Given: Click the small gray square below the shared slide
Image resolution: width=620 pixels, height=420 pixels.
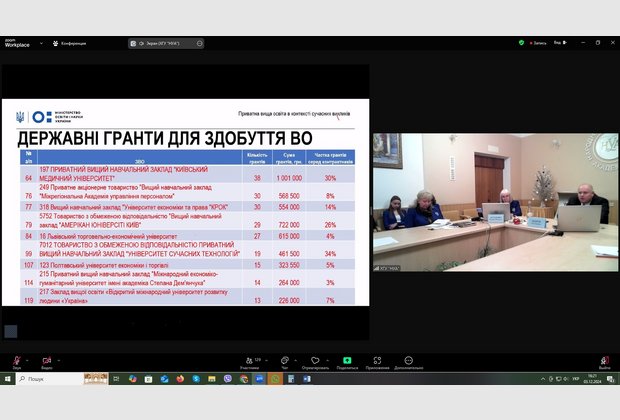Looking at the screenshot, I should coord(11,331).
